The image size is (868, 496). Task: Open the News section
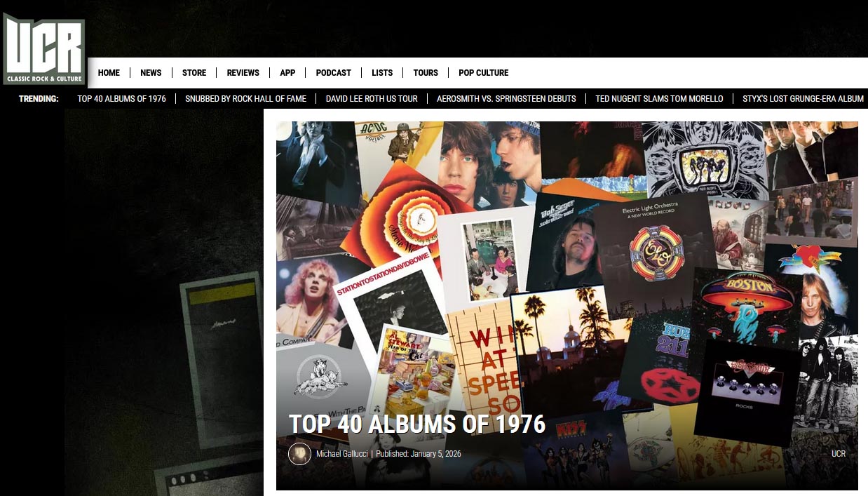(151, 73)
